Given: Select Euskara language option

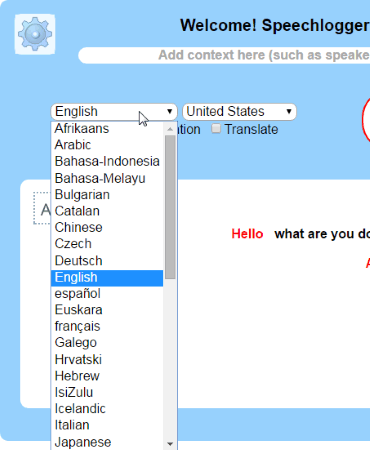Looking at the screenshot, I should click(x=107, y=310).
